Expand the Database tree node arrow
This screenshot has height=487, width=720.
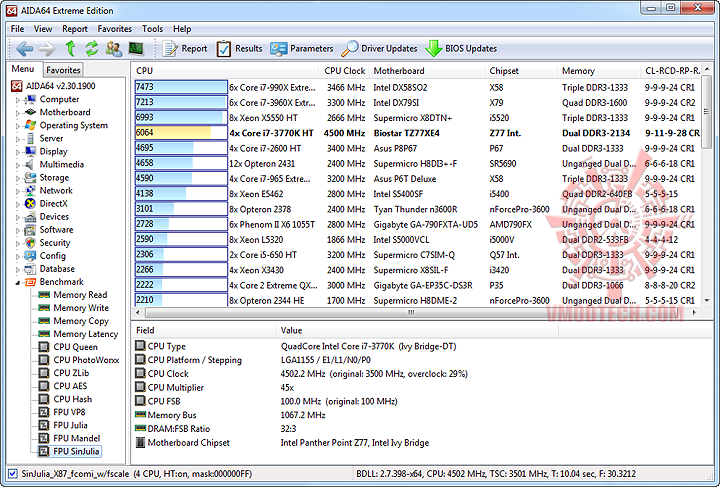click(x=18, y=269)
